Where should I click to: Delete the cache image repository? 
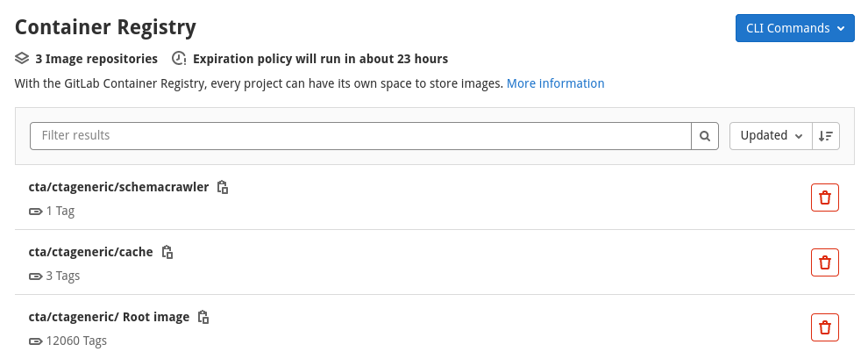click(x=825, y=262)
